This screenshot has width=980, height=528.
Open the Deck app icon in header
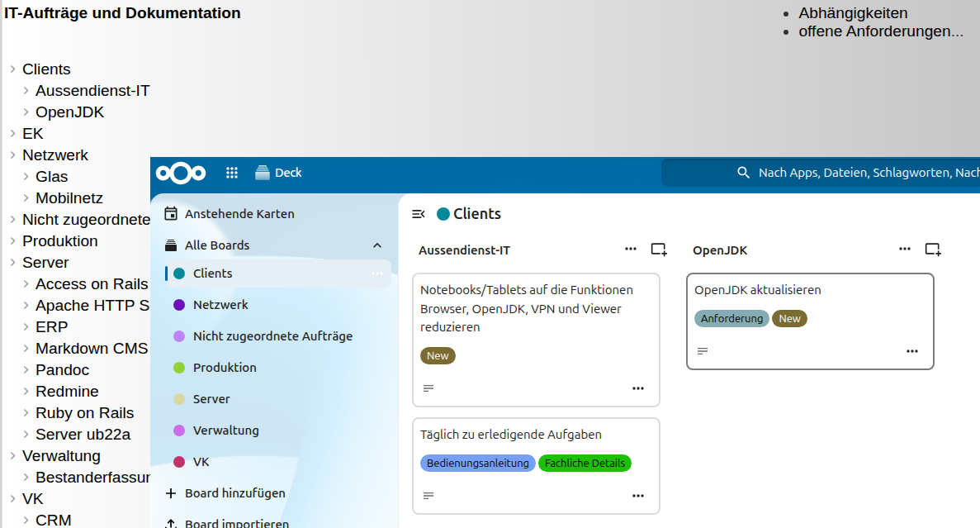coord(263,173)
